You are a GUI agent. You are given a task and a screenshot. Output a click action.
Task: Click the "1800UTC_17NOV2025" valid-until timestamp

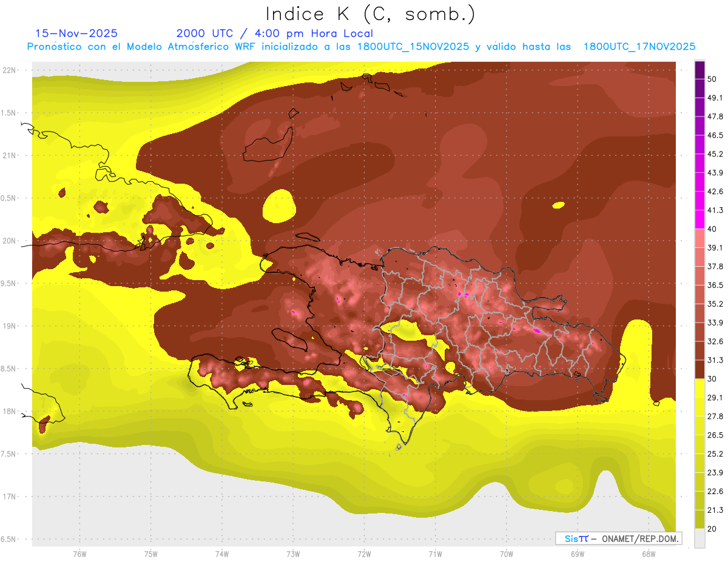[639, 47]
